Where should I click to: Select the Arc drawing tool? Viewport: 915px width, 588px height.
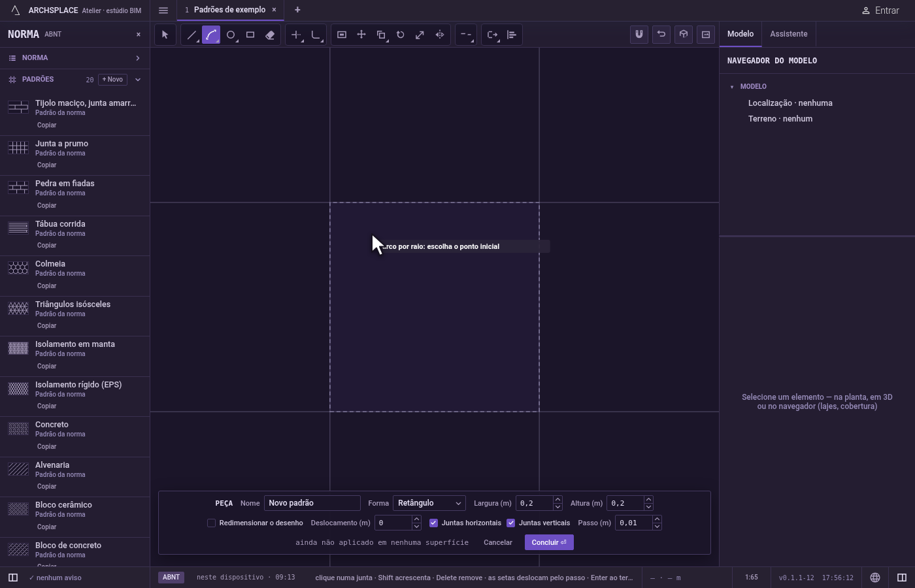(211, 35)
